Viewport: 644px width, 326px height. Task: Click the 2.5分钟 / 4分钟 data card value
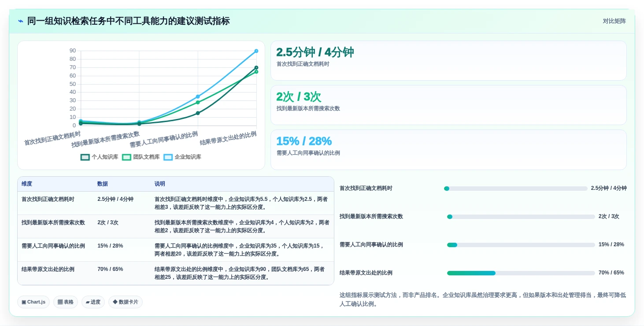tap(315, 52)
